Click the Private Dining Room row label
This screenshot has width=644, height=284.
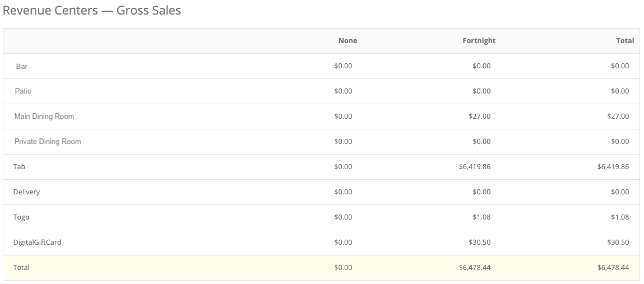[48, 142]
